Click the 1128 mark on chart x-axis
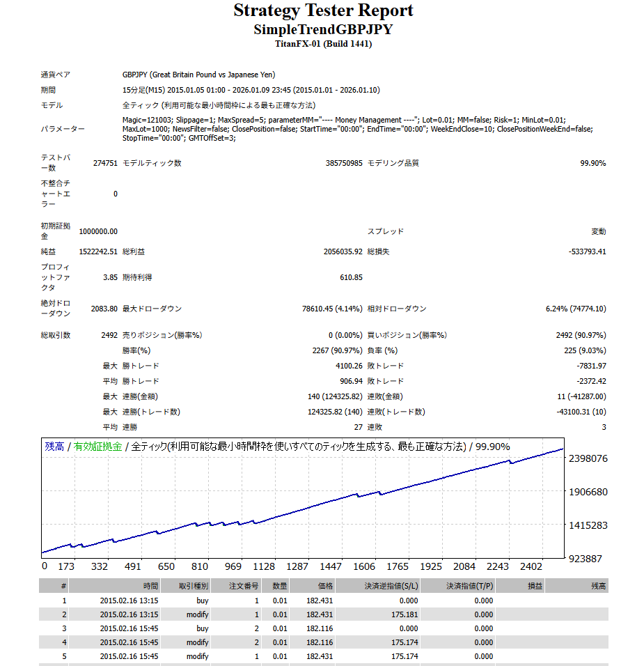Image resolution: width=644 pixels, height=666 pixels. [264, 567]
